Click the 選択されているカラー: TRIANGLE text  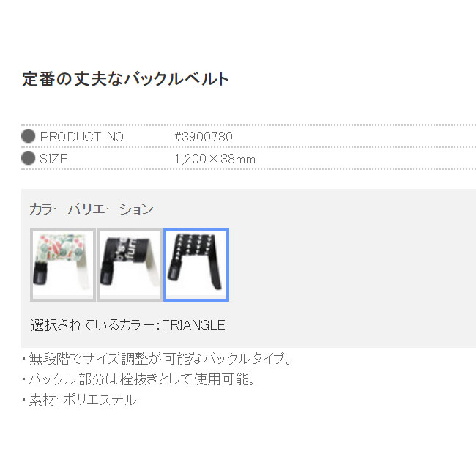click(128, 325)
